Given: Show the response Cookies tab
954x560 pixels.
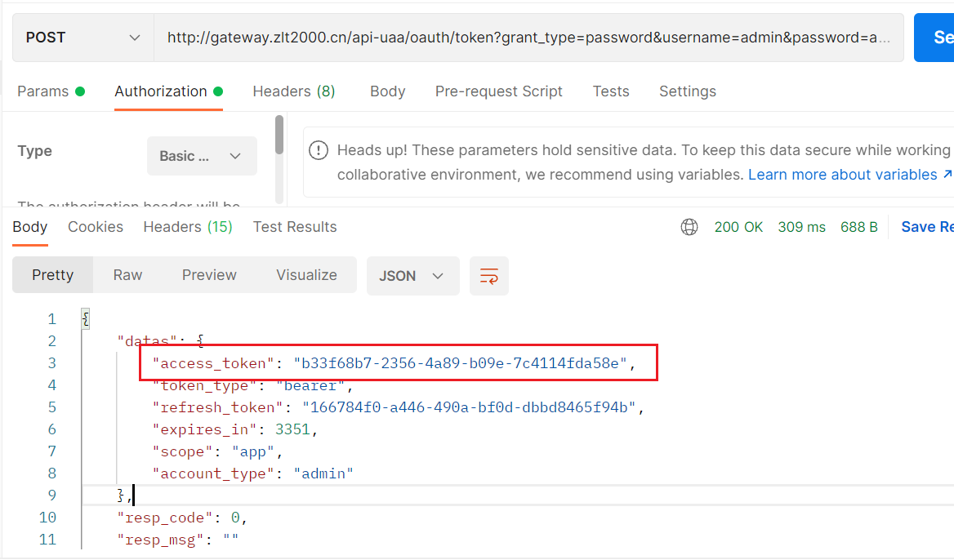Looking at the screenshot, I should click(x=96, y=227).
